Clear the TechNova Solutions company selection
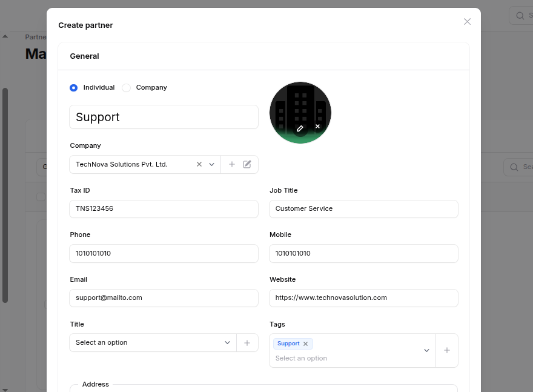The width and height of the screenshot is (533, 392). (x=199, y=164)
